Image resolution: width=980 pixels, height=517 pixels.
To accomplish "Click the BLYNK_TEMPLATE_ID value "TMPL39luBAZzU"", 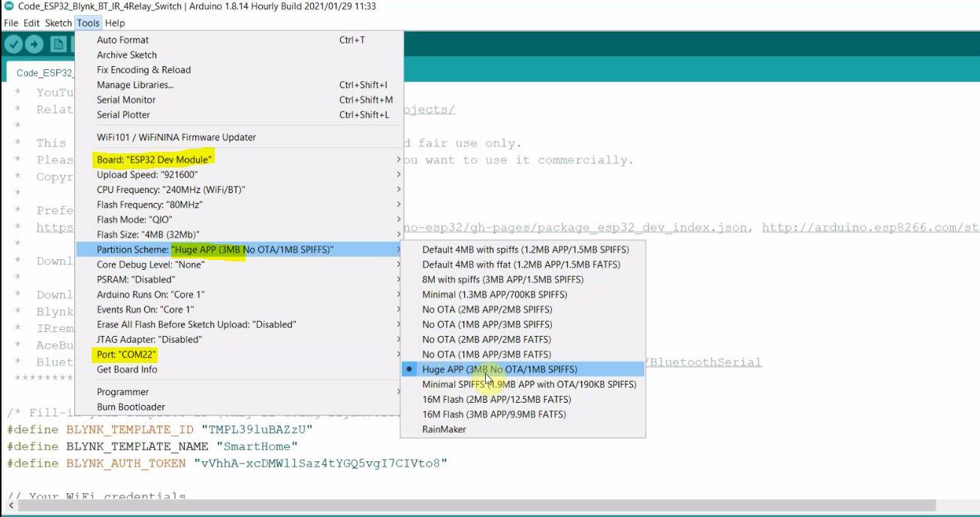I will click(x=256, y=430).
